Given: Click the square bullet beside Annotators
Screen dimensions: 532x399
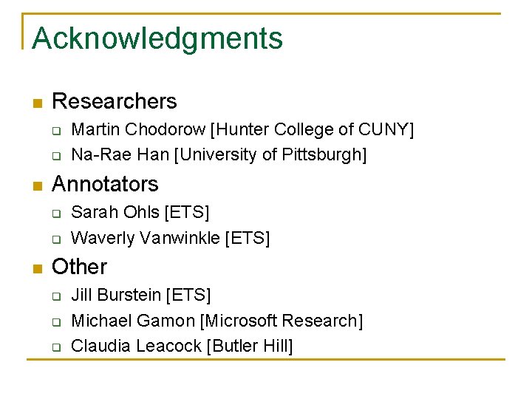Looking at the screenshot, I should (36, 185).
